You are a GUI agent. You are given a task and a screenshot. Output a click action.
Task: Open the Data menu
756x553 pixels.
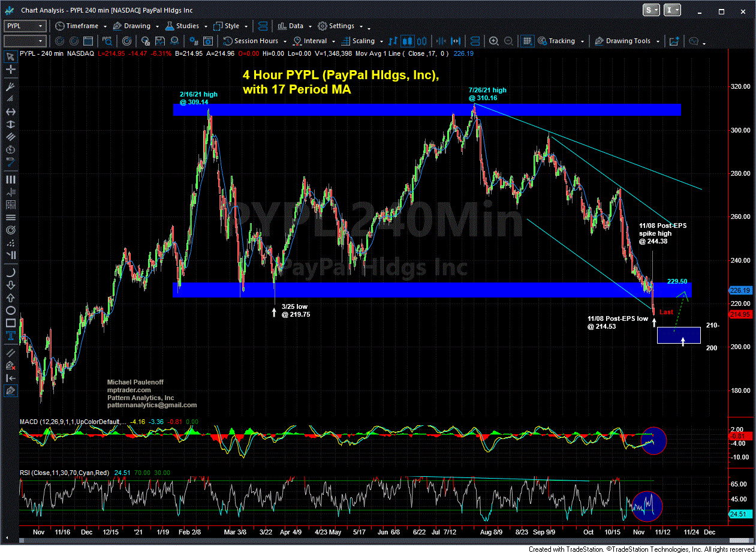(x=291, y=26)
